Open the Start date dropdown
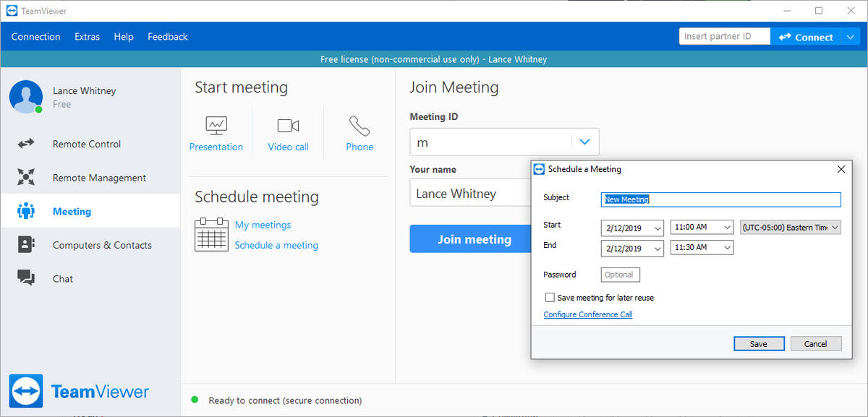The width and height of the screenshot is (868, 417). 658,228
